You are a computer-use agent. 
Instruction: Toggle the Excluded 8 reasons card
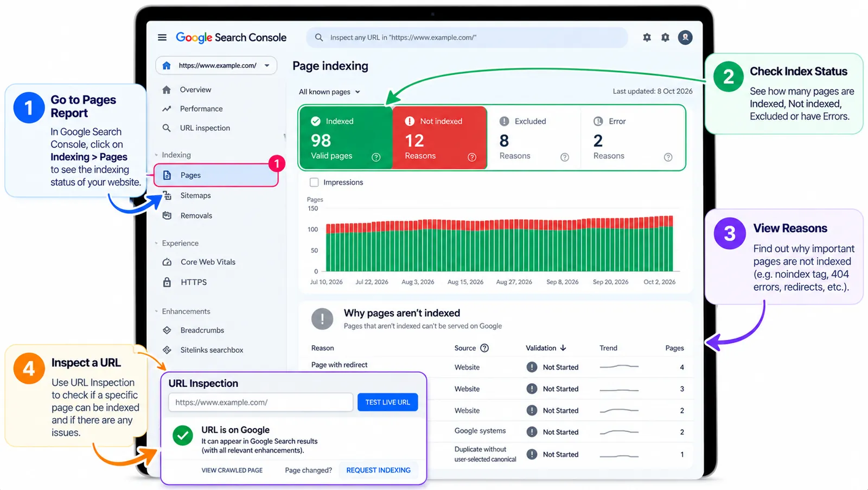[x=534, y=138]
